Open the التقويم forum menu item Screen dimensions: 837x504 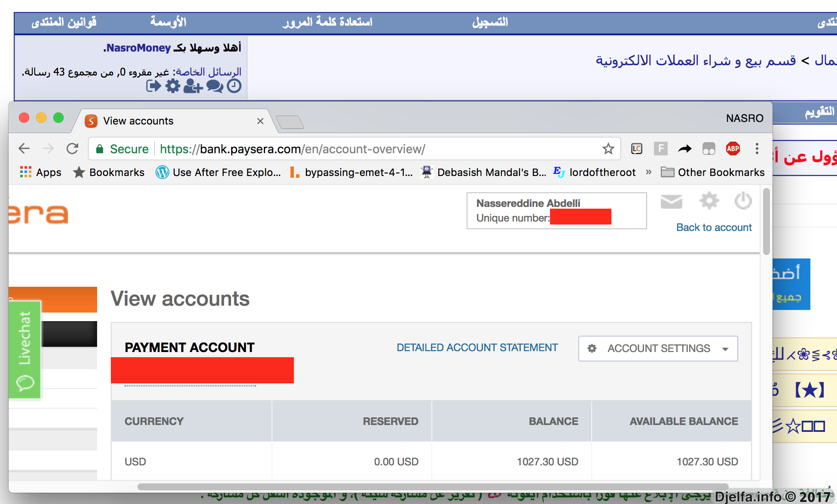point(820,112)
